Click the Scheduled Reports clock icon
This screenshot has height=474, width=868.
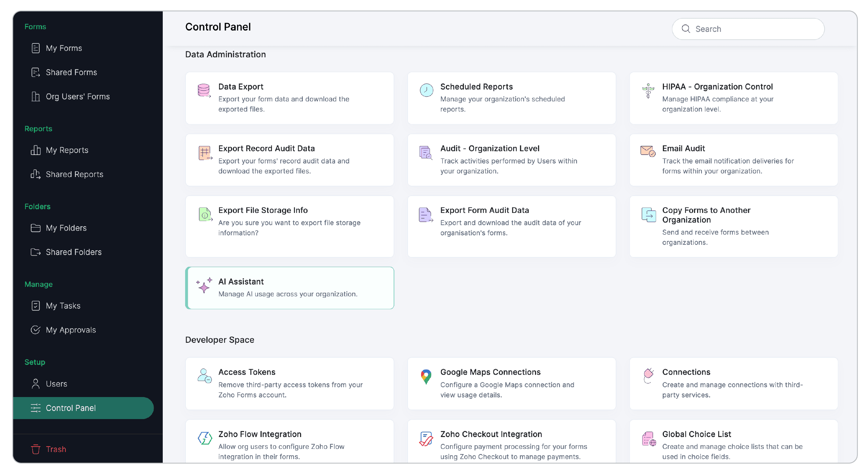tap(426, 90)
